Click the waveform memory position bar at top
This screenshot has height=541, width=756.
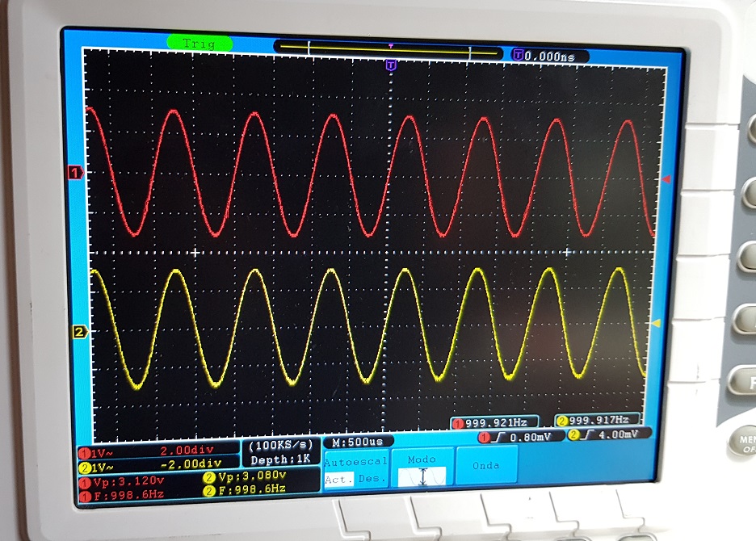coord(389,50)
